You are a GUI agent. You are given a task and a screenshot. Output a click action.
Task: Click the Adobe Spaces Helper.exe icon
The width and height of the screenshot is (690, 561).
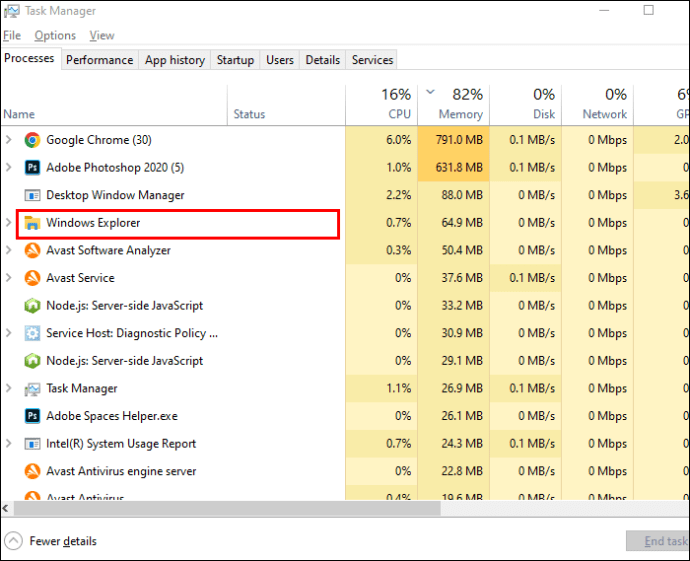click(x=32, y=416)
